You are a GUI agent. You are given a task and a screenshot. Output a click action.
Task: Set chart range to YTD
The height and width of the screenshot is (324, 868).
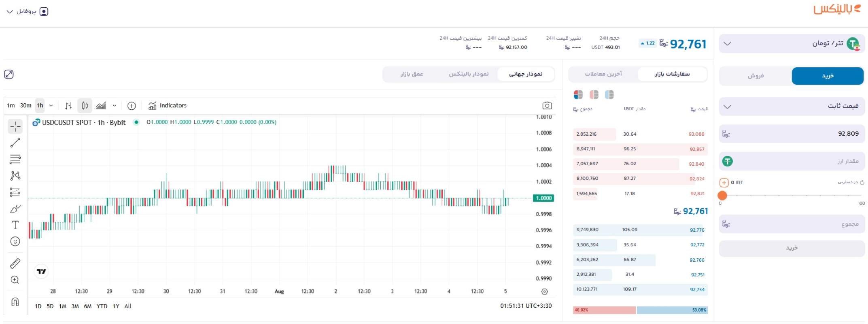(102, 307)
